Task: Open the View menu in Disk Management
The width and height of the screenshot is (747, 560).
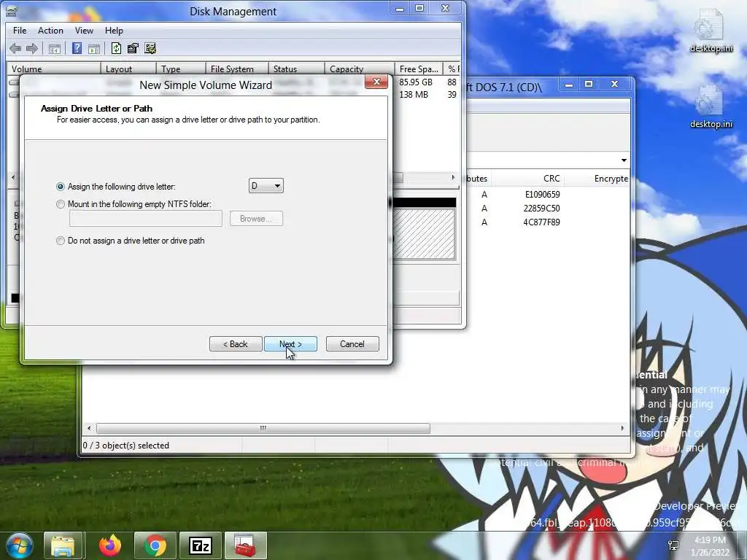Action: coord(84,31)
